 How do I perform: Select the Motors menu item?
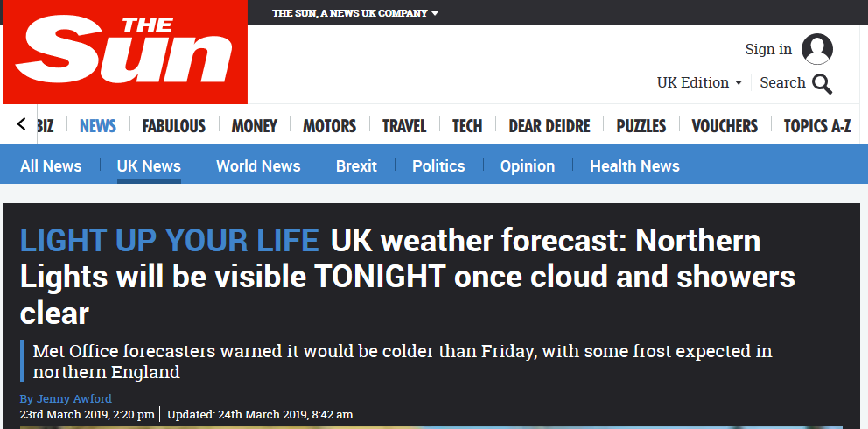329,126
